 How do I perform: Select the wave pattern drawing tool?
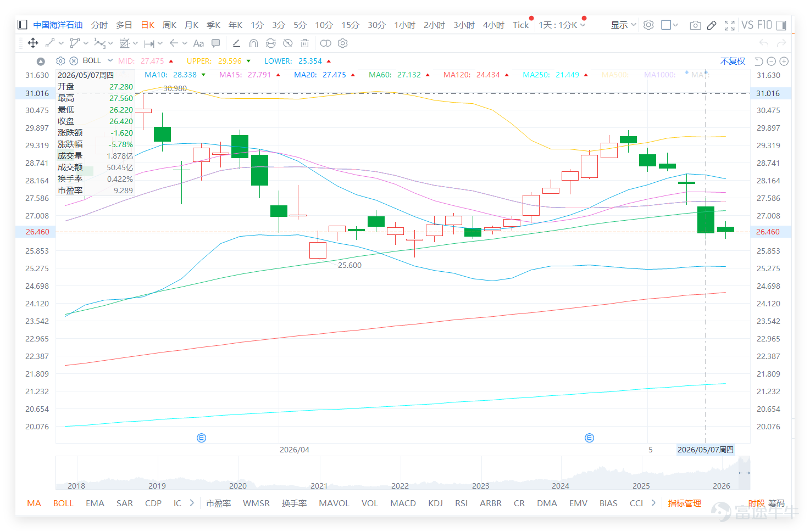[x=99, y=43]
